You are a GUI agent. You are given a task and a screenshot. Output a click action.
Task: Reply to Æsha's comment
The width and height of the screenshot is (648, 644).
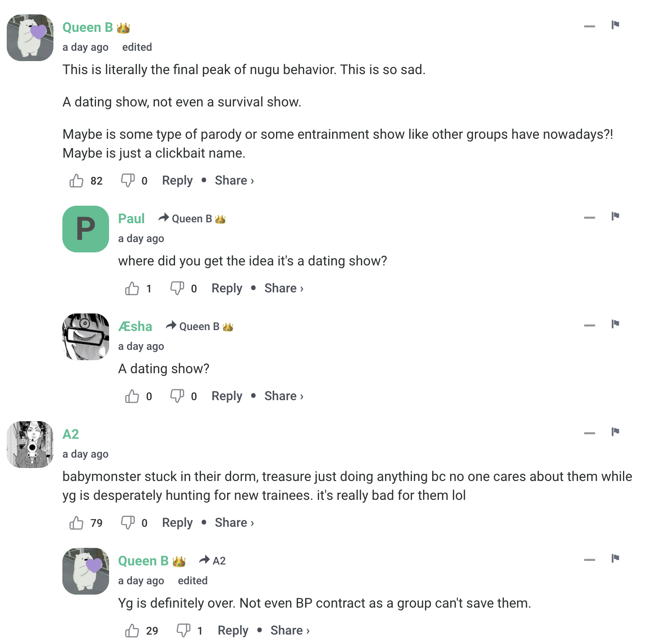[227, 396]
